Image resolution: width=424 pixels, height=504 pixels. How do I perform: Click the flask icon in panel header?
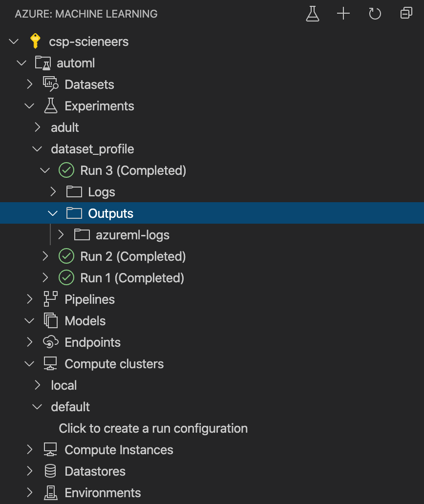click(x=313, y=14)
